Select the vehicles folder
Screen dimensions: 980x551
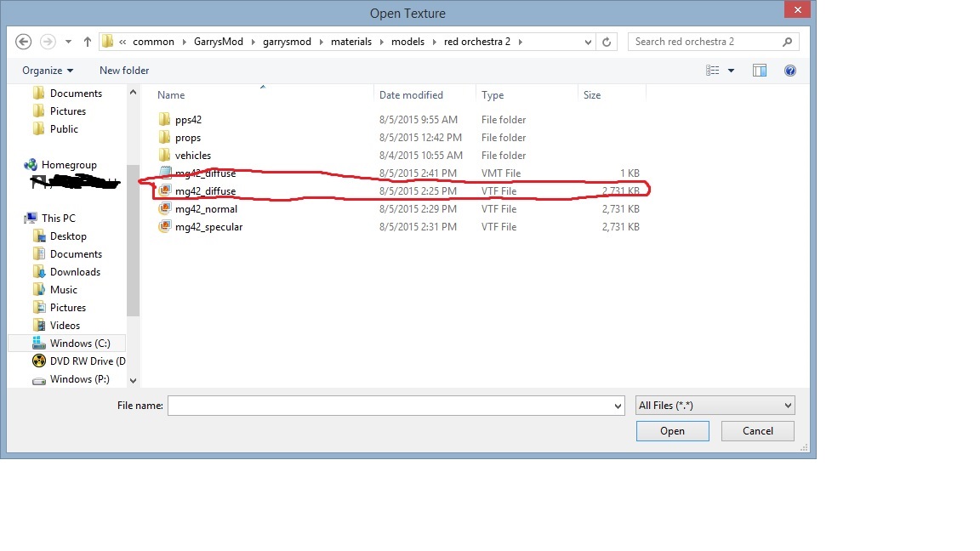tap(192, 156)
